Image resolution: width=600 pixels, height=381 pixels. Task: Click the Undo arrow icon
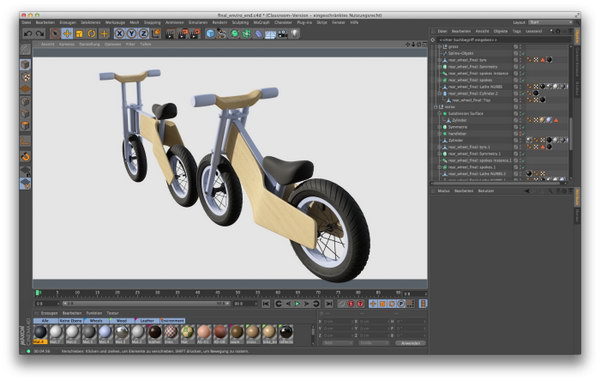point(28,34)
